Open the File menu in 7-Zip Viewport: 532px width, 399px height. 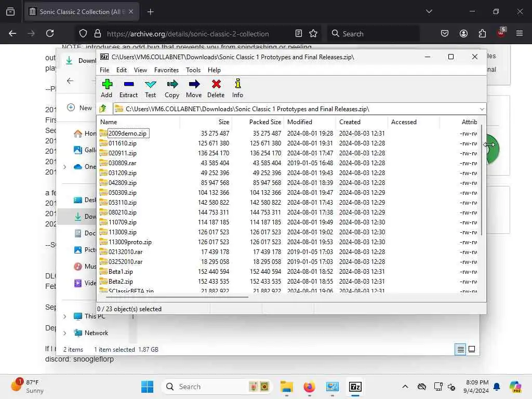point(104,70)
